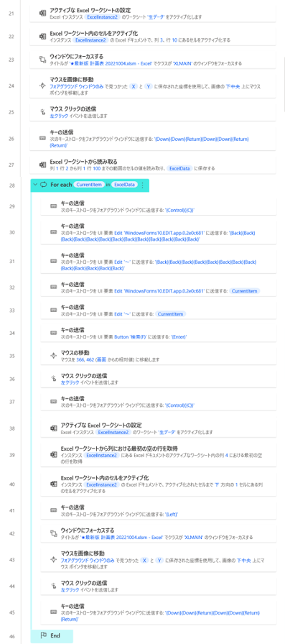Click the keyboard icon on step 30
The image size is (285, 644).
click(x=53, y=232)
